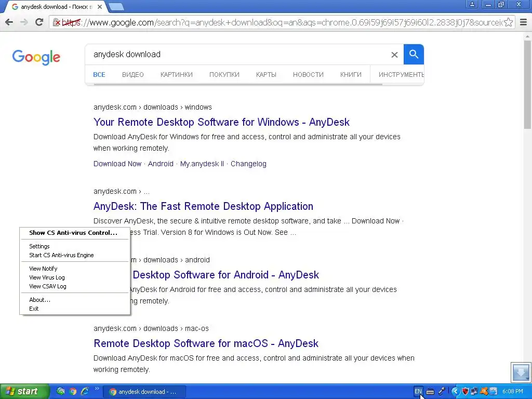The height and width of the screenshot is (399, 532).
Task: Click the tray icon just left of the clock
Action: point(494,392)
